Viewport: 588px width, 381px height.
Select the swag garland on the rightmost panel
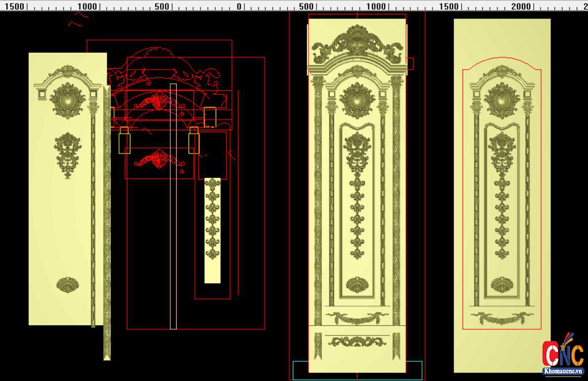point(502,318)
